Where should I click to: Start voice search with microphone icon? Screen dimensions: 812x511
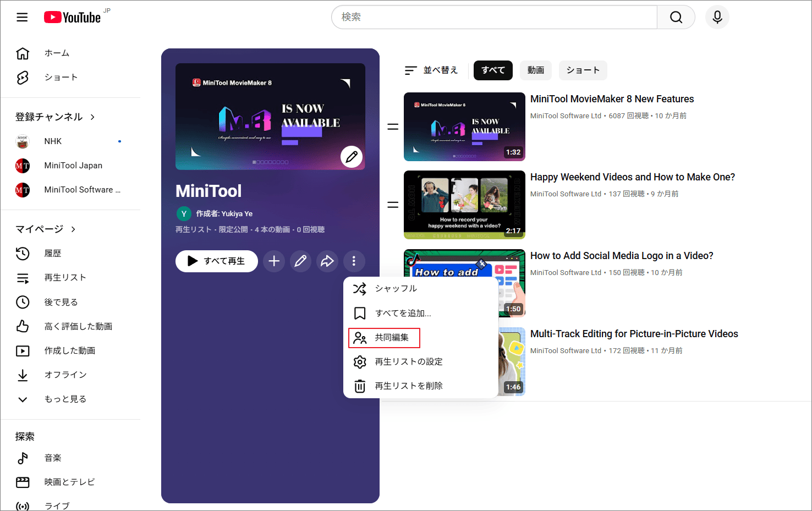tap(717, 17)
